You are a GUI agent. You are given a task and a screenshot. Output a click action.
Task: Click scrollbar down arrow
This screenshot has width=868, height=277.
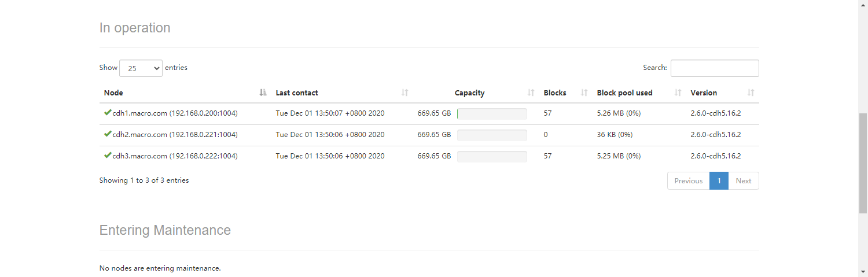863,272
